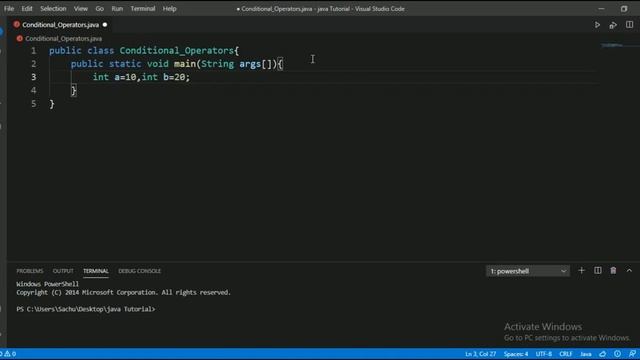Split the terminal panel
This screenshot has height=360, width=640.
598,271
